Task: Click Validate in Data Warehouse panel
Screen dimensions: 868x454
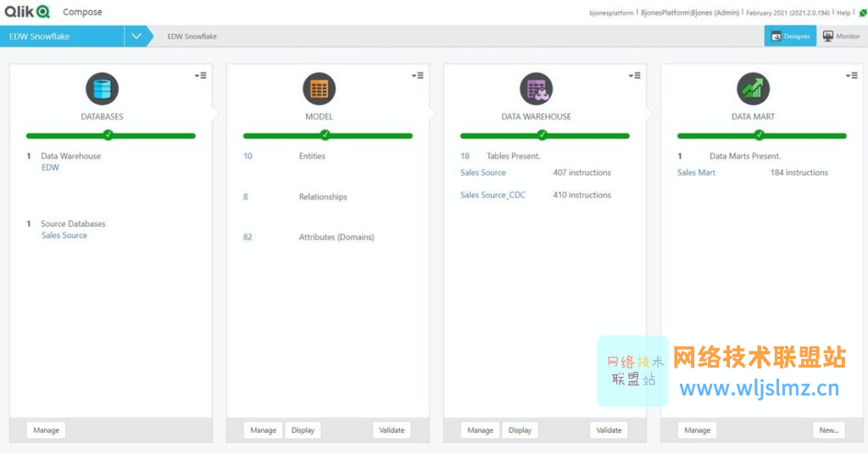Action: pyautogui.click(x=609, y=430)
